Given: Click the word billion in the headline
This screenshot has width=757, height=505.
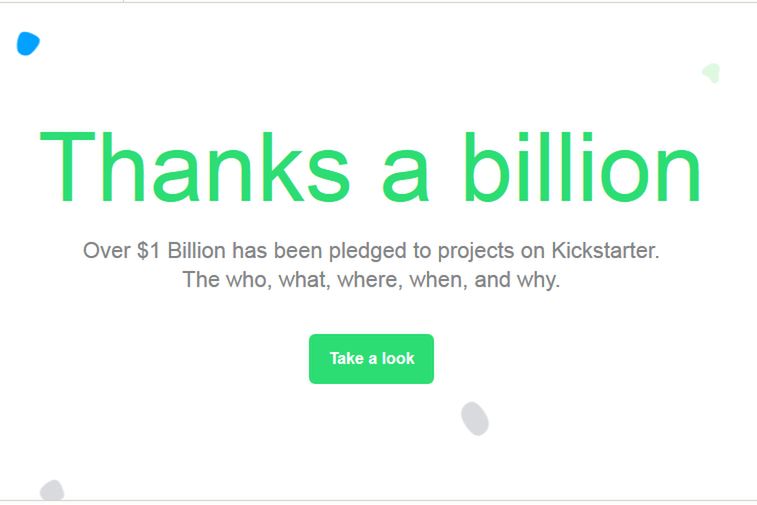Looking at the screenshot, I should 581,166.
